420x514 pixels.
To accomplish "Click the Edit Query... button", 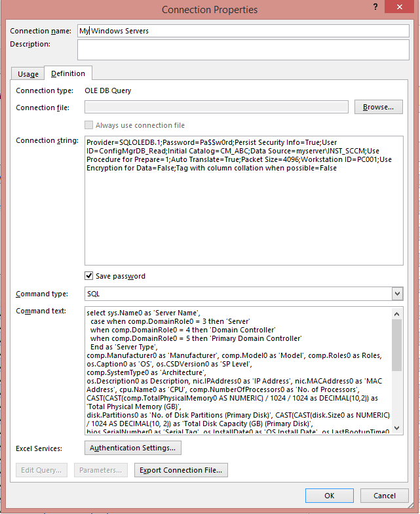I will coord(42,469).
